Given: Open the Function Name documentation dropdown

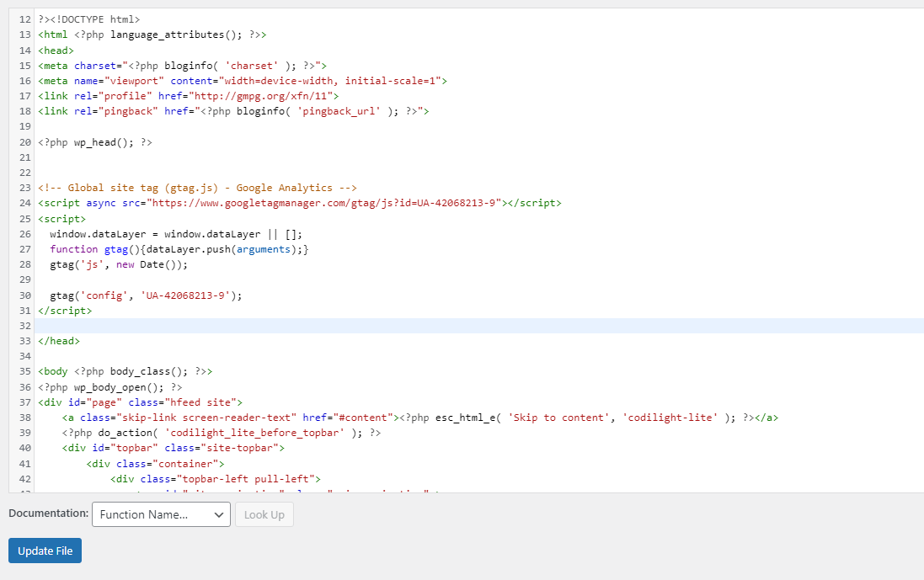Looking at the screenshot, I should click(161, 514).
